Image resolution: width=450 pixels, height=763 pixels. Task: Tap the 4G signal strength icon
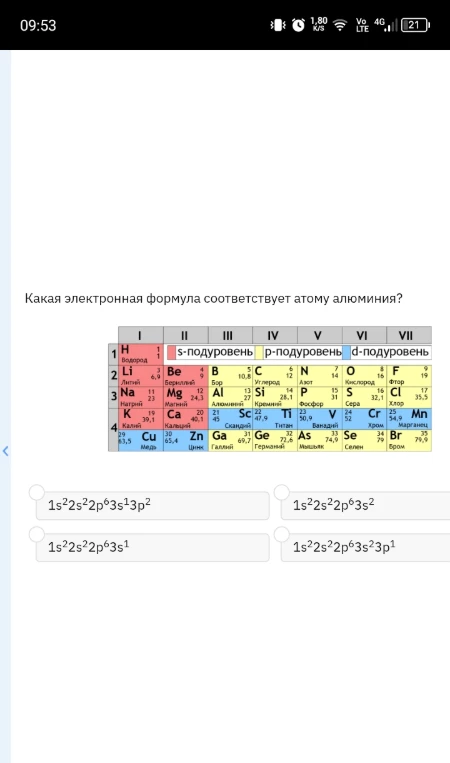pyautogui.click(x=386, y=25)
